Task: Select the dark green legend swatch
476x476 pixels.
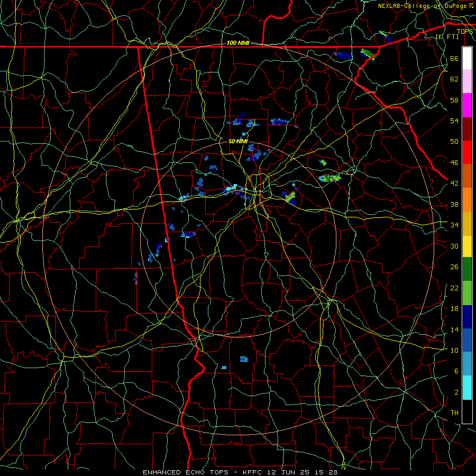Action: coord(467,269)
